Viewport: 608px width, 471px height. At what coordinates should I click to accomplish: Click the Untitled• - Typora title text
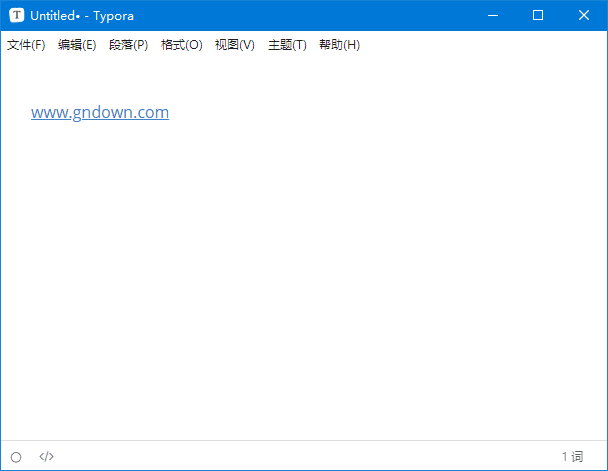(x=82, y=15)
